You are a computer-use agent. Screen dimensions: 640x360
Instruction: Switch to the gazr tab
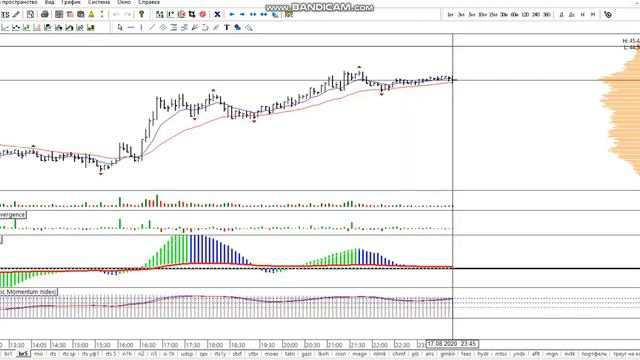307,354
